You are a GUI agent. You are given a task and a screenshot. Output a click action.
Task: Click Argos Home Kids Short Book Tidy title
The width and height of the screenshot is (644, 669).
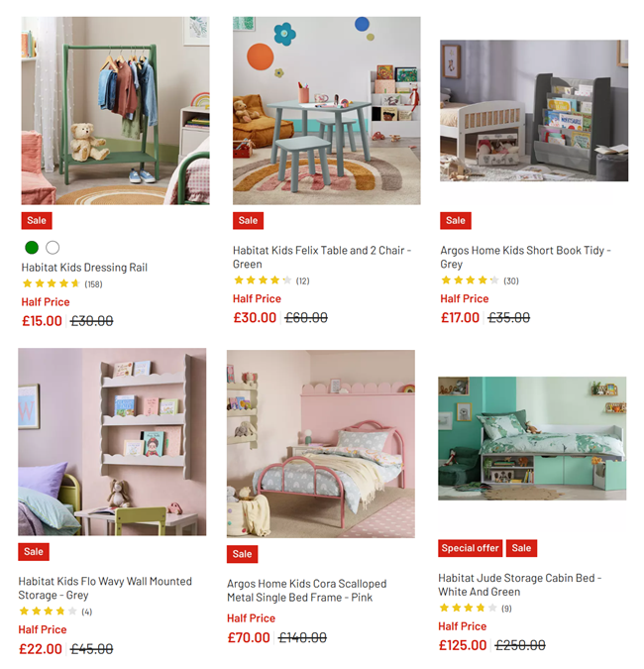pyautogui.click(x=525, y=258)
